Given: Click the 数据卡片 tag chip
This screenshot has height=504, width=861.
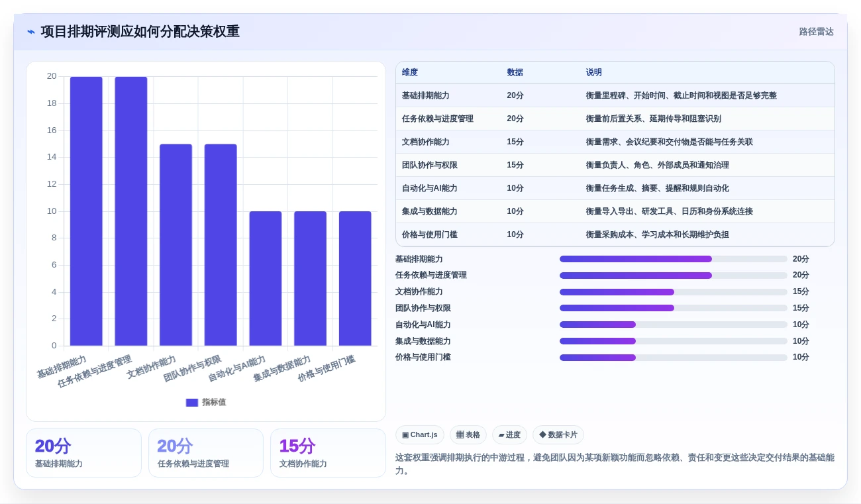Looking at the screenshot, I should tap(558, 435).
